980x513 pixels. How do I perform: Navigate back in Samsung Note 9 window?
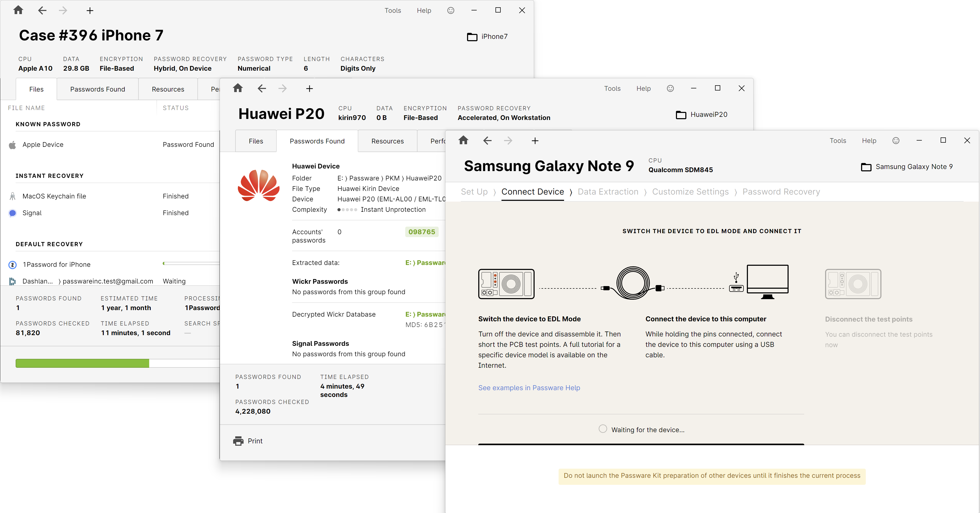(x=487, y=141)
